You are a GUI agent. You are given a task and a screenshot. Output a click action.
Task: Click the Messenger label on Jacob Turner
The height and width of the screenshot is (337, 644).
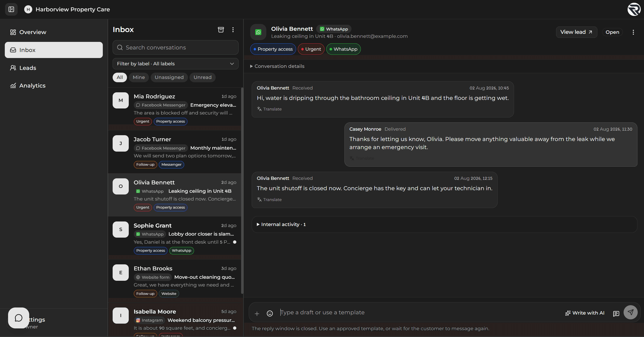point(171,164)
